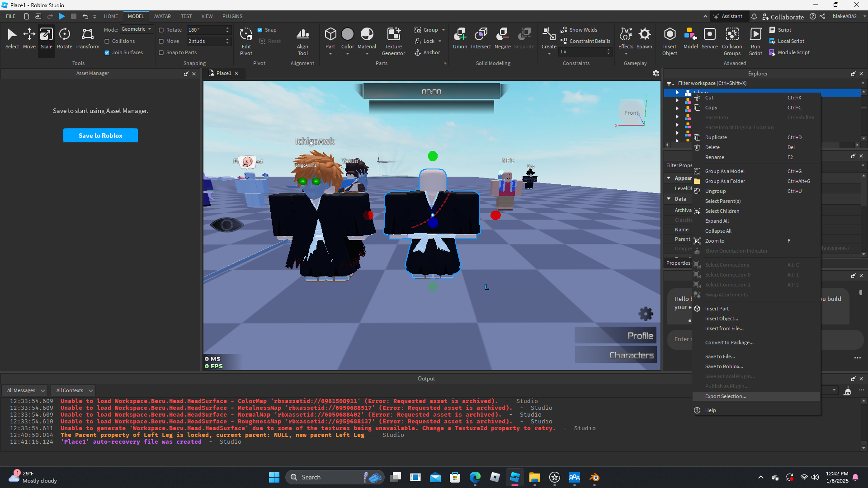Click Duplicate in the context menu
Viewport: 868px width, 488px height.
[716, 137]
